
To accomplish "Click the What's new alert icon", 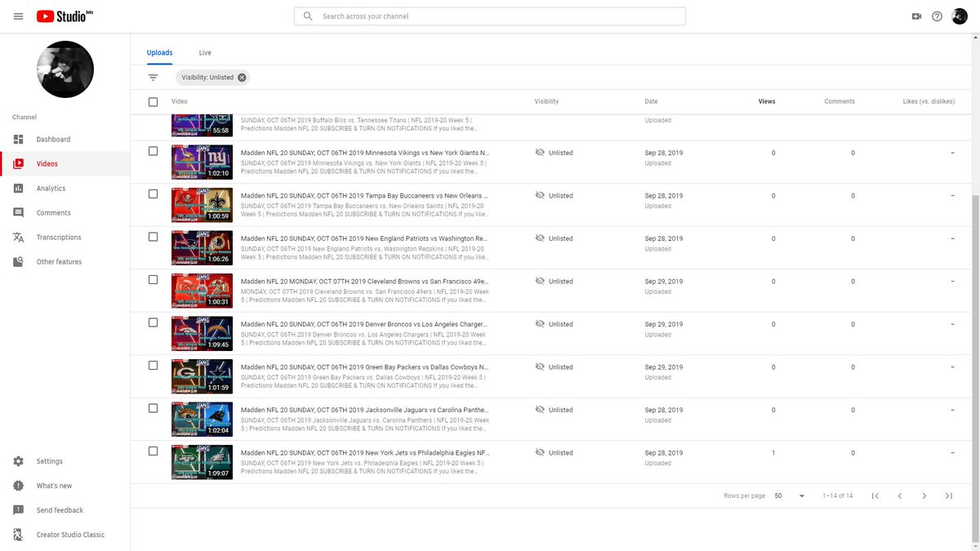I will click(x=18, y=486).
